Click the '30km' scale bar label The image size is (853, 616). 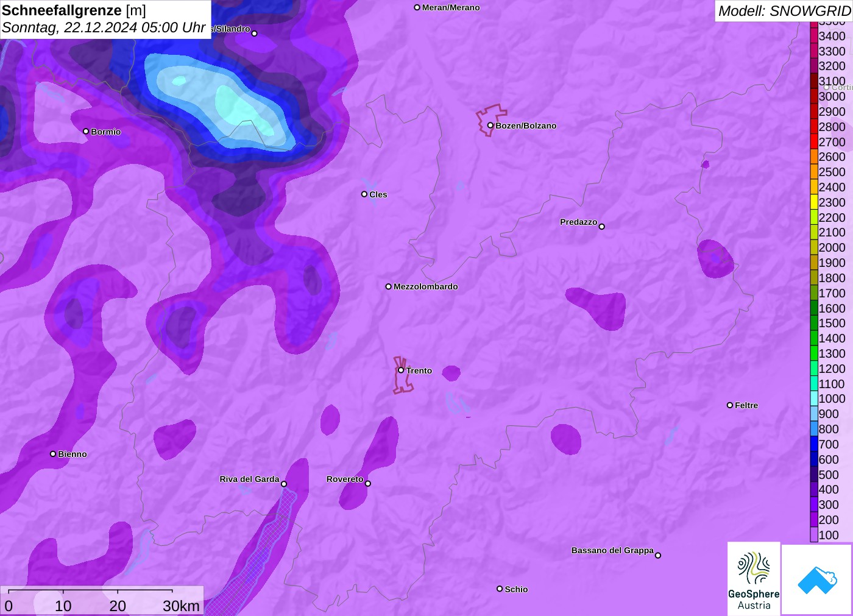(181, 606)
